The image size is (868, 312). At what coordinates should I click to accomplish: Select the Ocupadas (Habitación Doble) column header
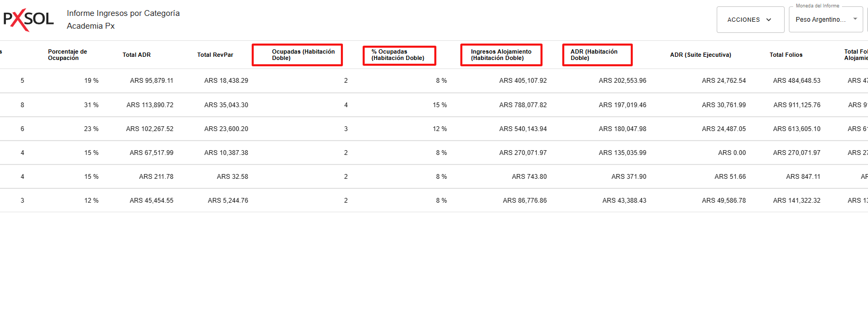[297, 55]
